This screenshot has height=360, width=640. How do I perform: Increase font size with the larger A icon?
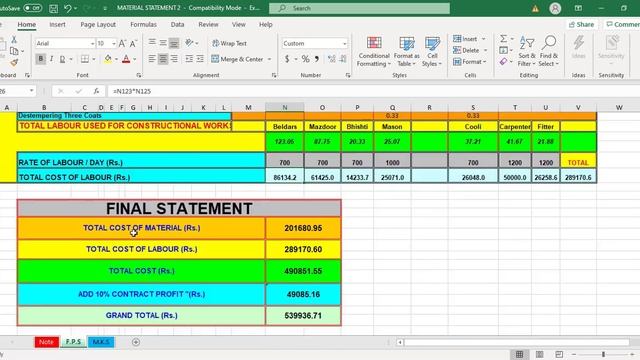click(x=122, y=43)
